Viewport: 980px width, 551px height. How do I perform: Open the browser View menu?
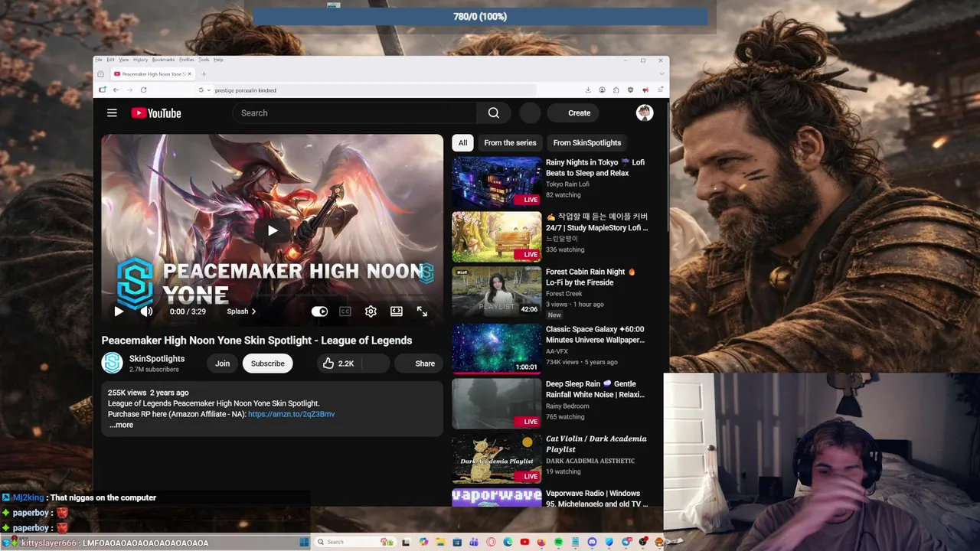(x=124, y=60)
